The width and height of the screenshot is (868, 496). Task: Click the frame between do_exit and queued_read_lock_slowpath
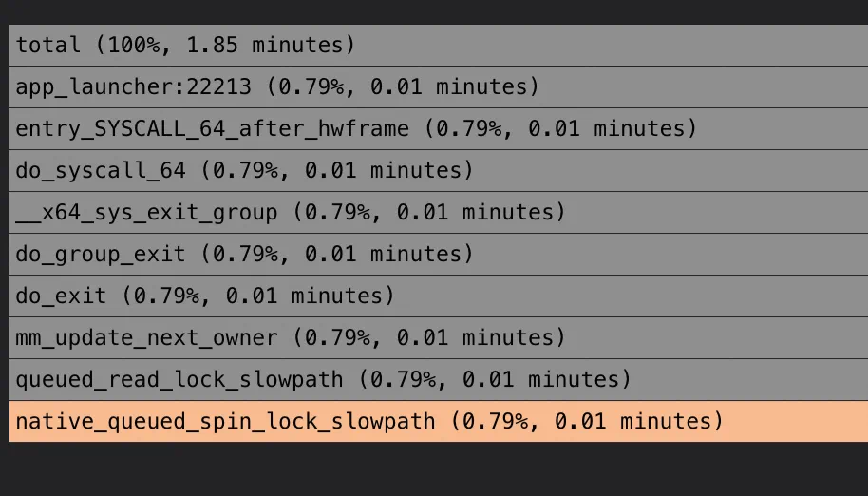pyautogui.click(x=439, y=337)
